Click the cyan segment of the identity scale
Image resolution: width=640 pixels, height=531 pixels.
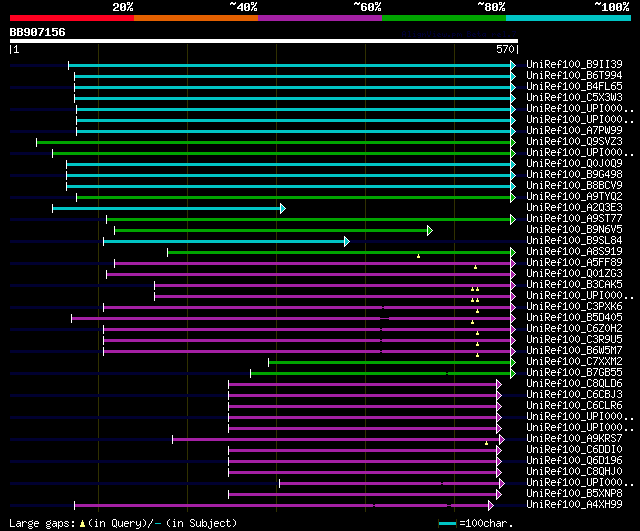(x=569, y=18)
